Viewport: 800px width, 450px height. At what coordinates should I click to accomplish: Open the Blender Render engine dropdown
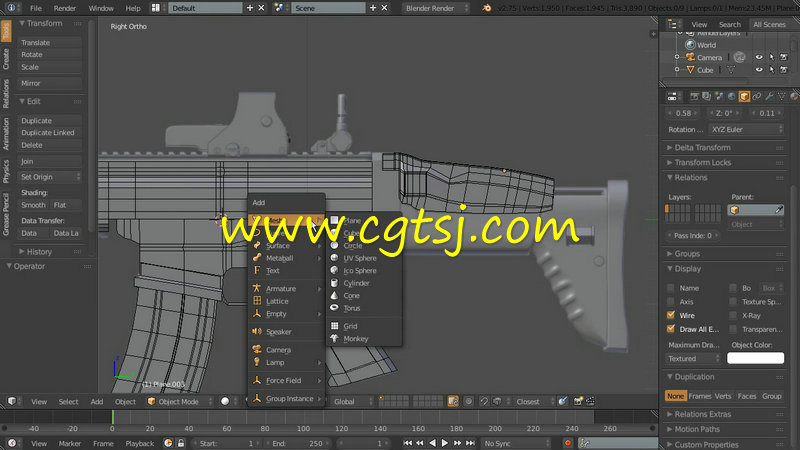point(436,8)
